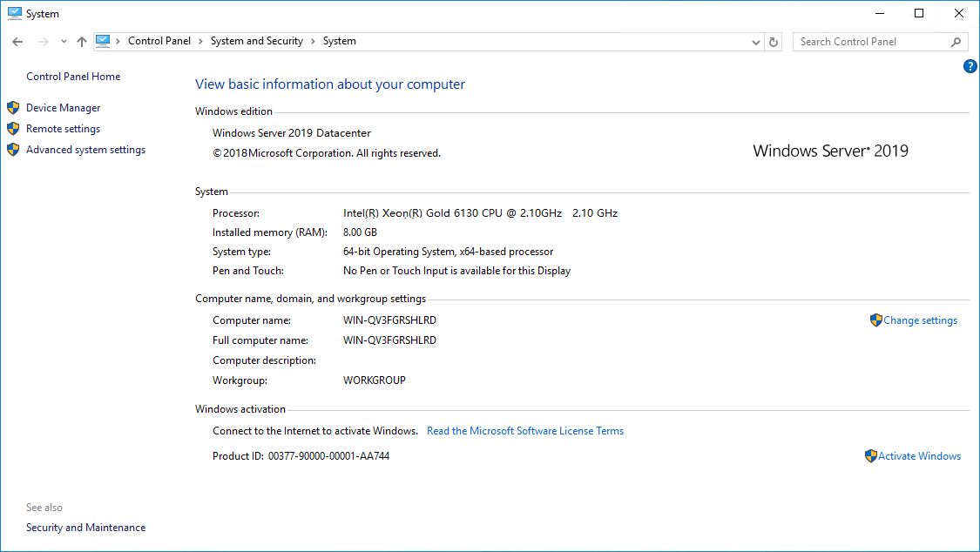Screen dimensions: 980x552
Task: Select the System breadcrumb
Action: [x=340, y=41]
